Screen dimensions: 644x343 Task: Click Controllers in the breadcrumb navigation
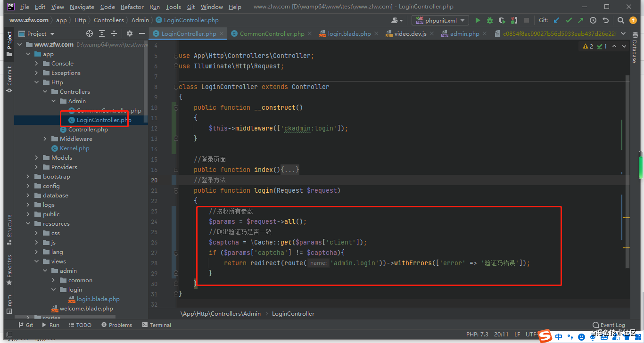coord(109,20)
